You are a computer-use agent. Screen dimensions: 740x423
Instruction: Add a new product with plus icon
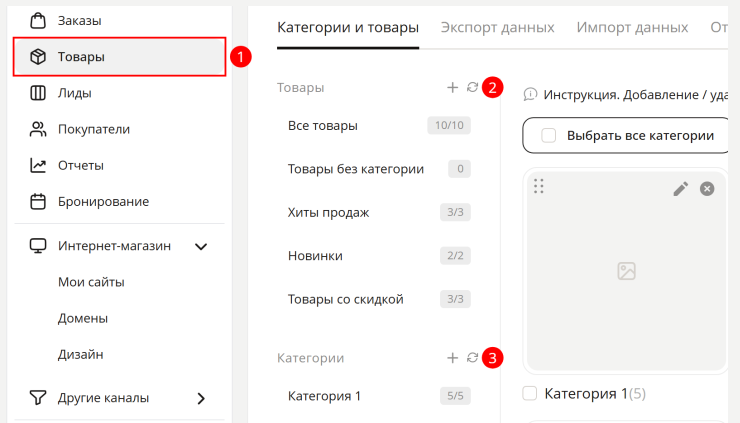tap(452, 87)
